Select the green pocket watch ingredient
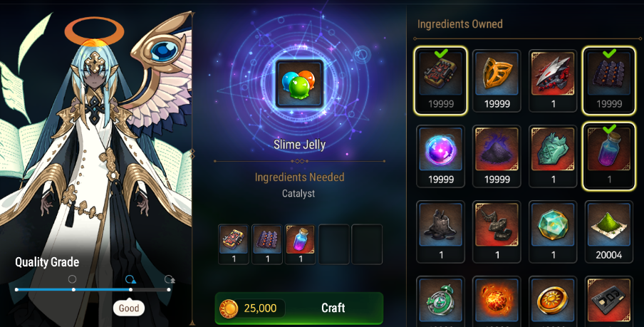This screenshot has width=644, height=327. [x=441, y=301]
